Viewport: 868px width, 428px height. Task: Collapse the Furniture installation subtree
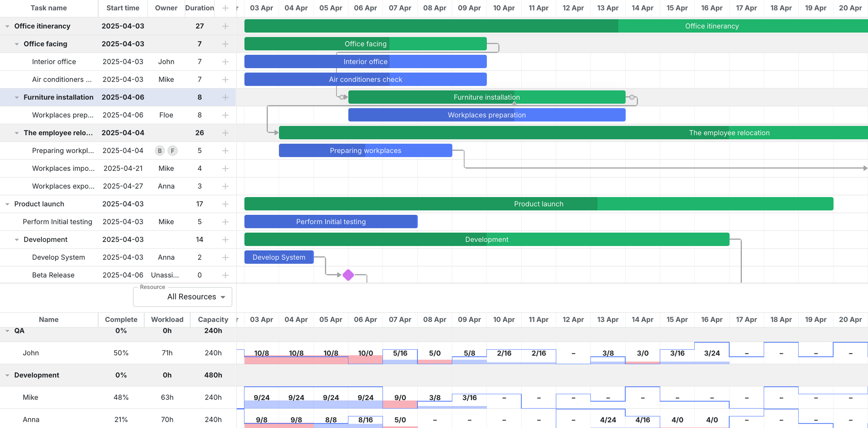pyautogui.click(x=17, y=97)
